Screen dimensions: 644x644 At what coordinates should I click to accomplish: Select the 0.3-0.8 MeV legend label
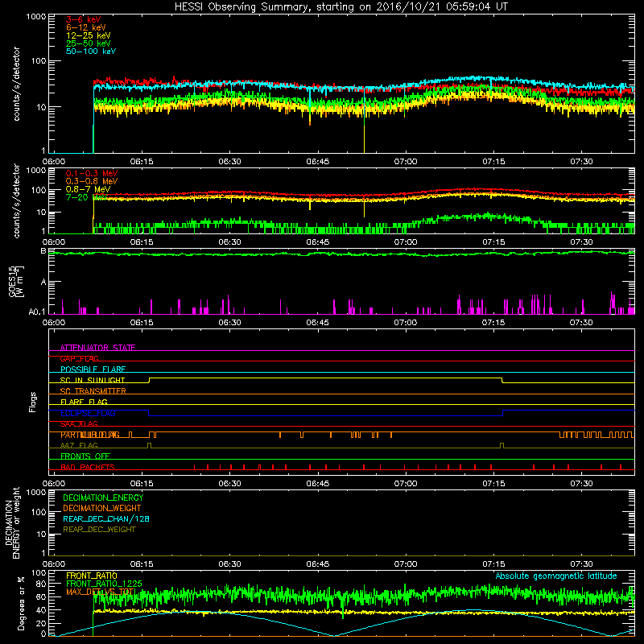tap(92, 181)
